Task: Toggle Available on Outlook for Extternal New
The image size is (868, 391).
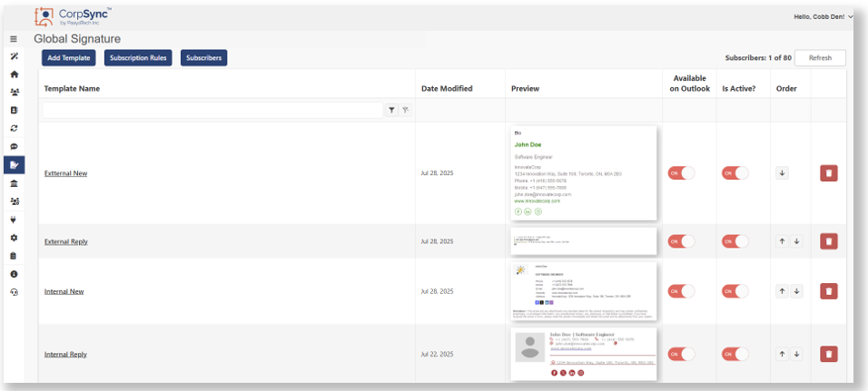Action: (682, 173)
